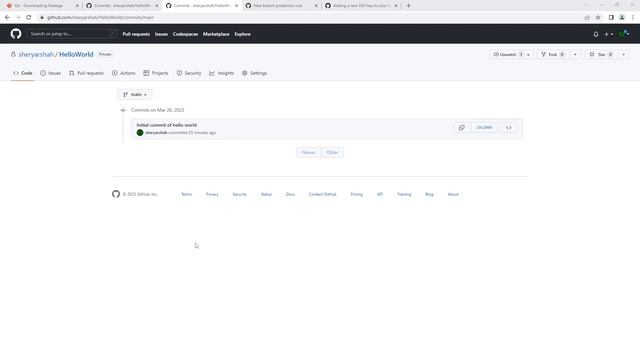This screenshot has width=640, height=360.
Task: Select the Settings tab
Action: [x=255, y=73]
